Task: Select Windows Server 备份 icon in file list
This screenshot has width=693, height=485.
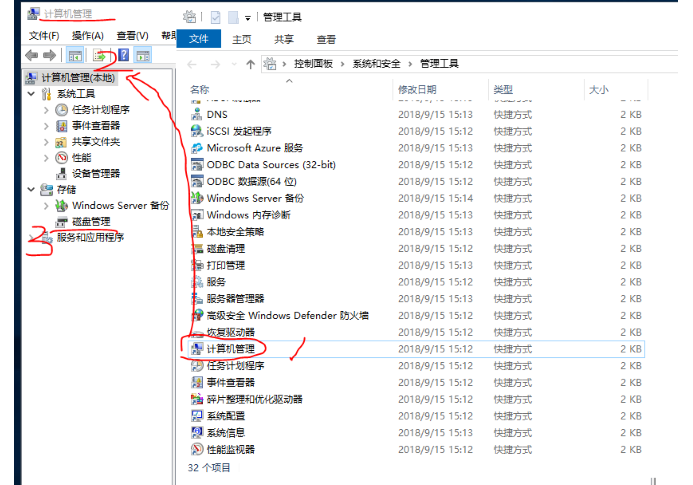Action: 197,198
